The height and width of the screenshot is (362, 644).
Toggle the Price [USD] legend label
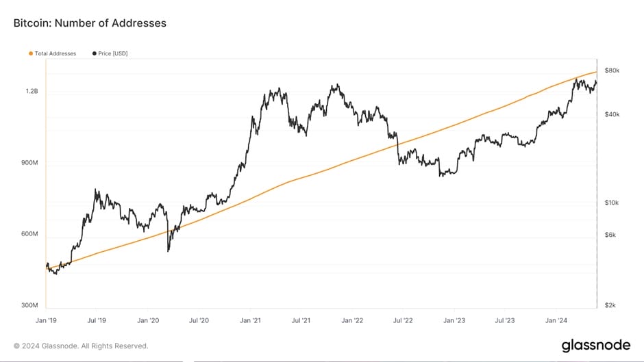[113, 53]
